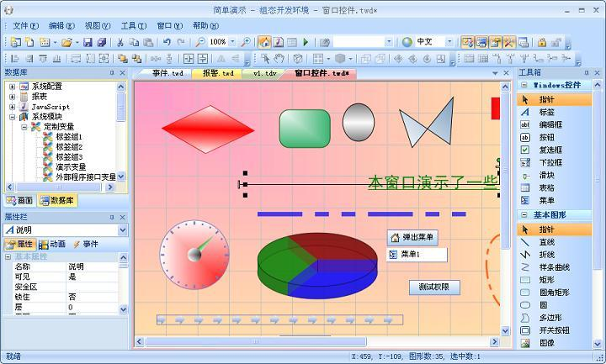Select 样条曲线 spline curve tool
606x364 pixels.
554,267
